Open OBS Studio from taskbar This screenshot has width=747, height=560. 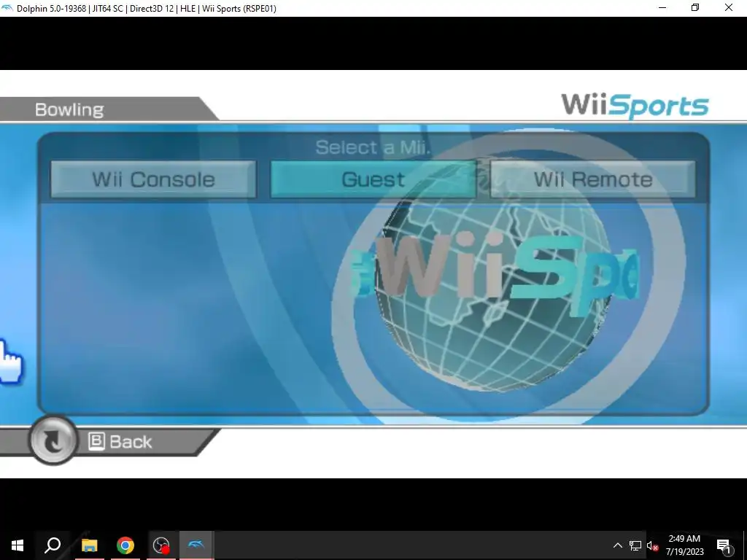tap(161, 545)
